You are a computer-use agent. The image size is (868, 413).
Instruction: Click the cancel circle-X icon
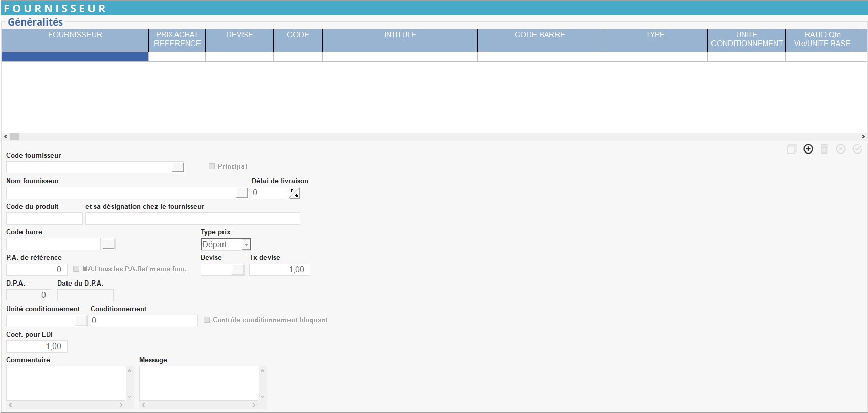841,149
